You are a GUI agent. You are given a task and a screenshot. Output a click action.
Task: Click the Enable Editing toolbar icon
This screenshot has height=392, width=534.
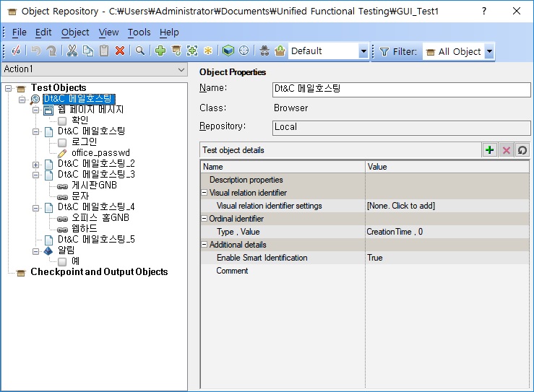[x=16, y=51]
